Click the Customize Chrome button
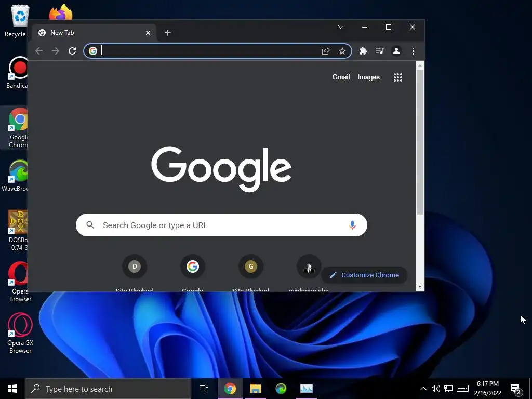 [x=364, y=275]
